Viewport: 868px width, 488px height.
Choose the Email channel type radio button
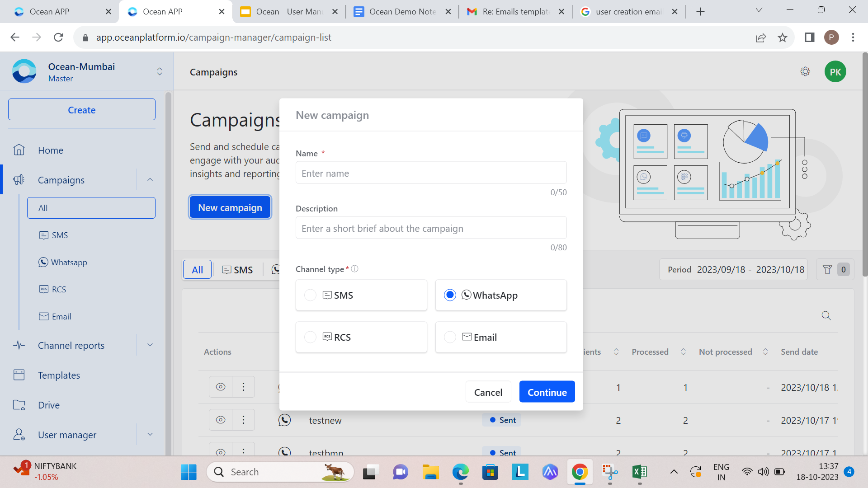[450, 337]
